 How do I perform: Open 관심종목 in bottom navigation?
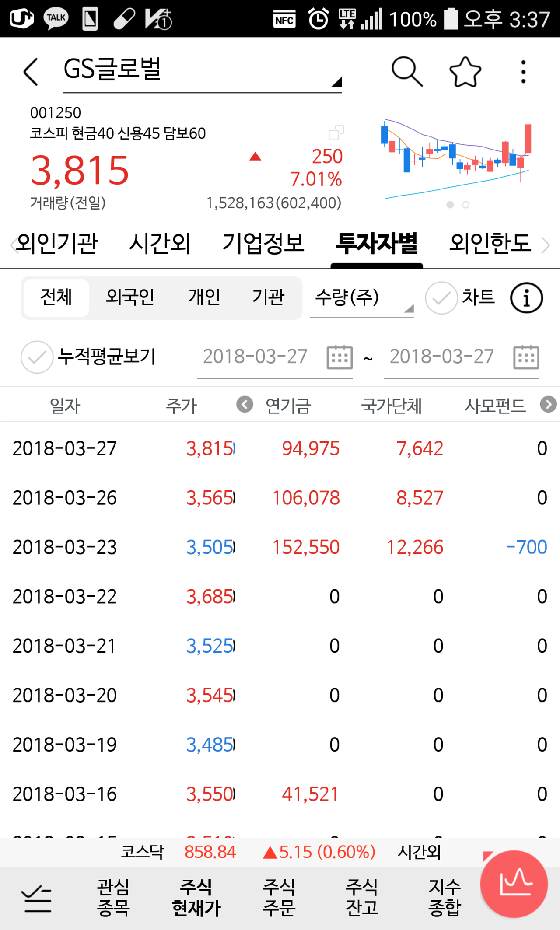tap(113, 898)
